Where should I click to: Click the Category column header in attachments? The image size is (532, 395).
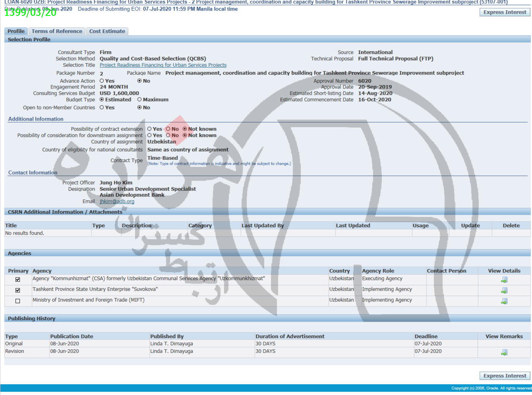point(200,225)
